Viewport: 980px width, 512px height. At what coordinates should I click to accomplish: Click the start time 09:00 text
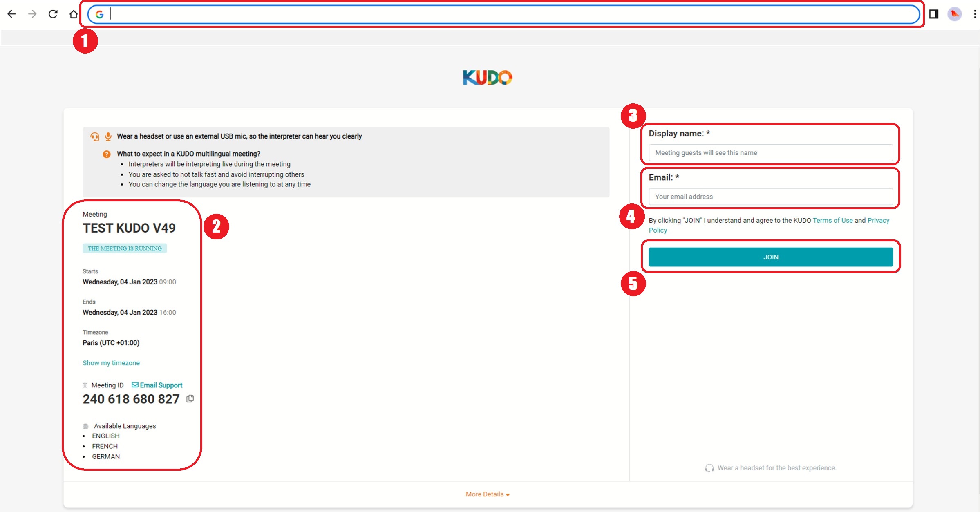pyautogui.click(x=168, y=282)
